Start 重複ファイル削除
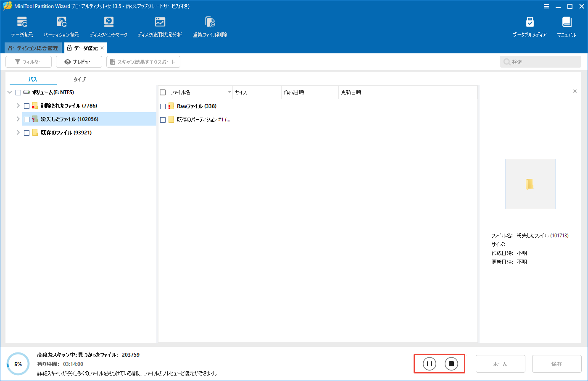The width and height of the screenshot is (588, 381). click(210, 26)
